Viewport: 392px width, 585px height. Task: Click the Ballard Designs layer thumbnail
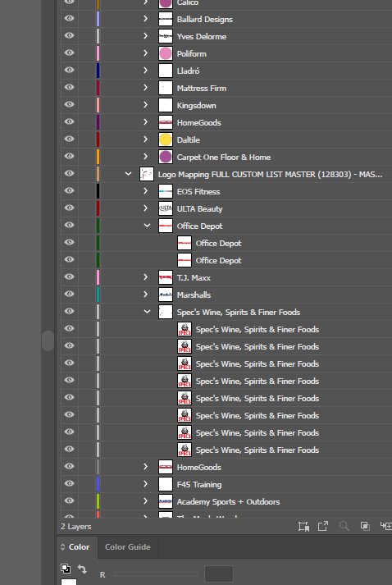point(166,19)
